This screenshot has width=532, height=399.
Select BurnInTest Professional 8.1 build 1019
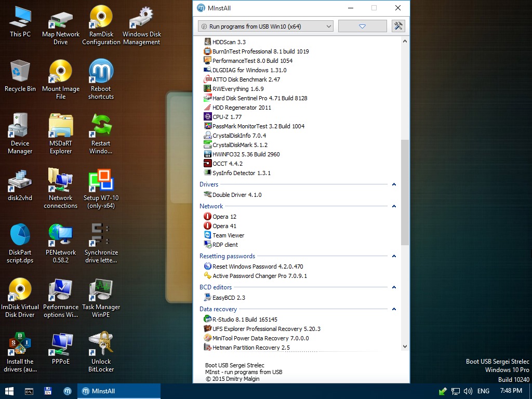[x=256, y=51]
